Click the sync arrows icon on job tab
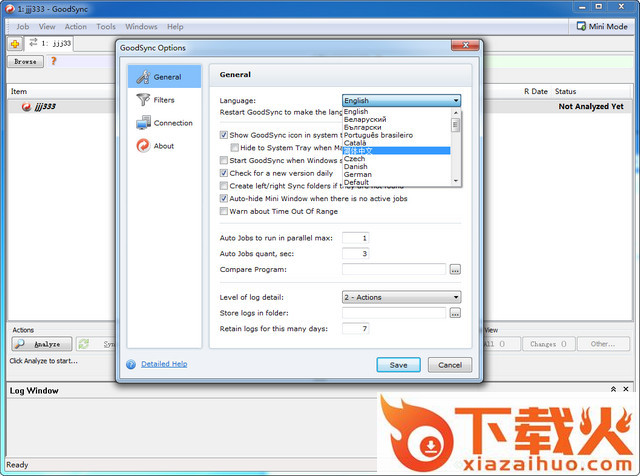This screenshot has height=476, width=640. pyautogui.click(x=33, y=42)
